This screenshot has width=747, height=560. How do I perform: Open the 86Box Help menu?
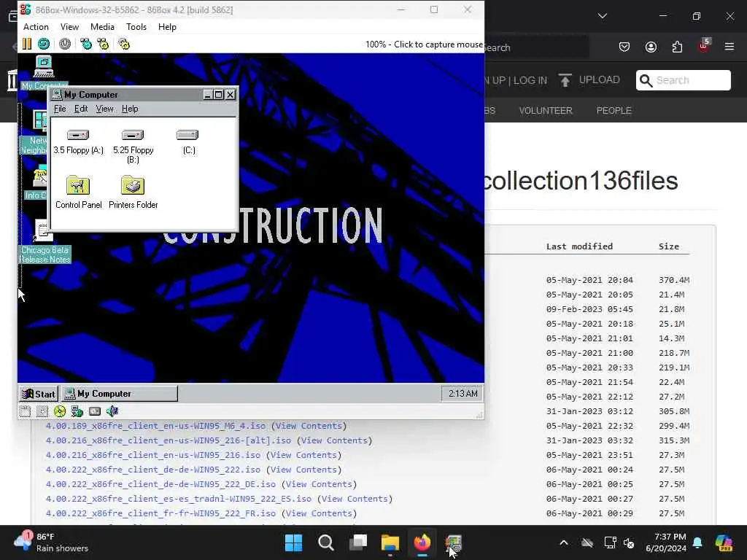[x=167, y=27]
